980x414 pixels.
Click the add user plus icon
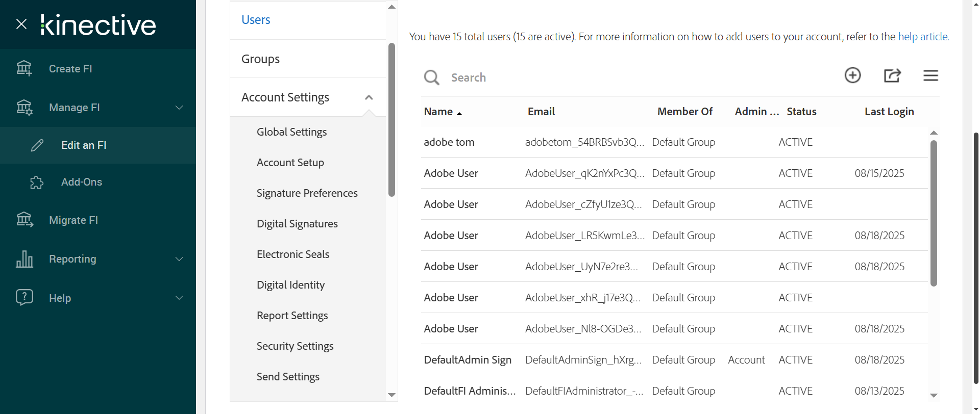tap(852, 75)
